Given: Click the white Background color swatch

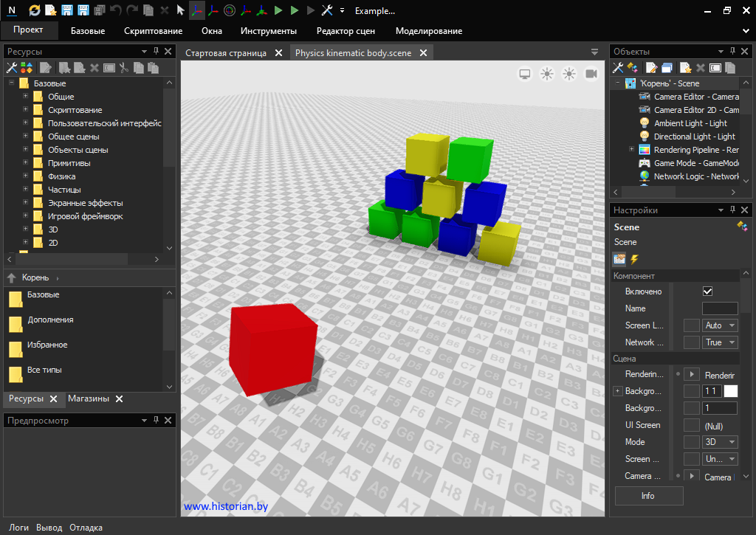Looking at the screenshot, I should pos(730,391).
